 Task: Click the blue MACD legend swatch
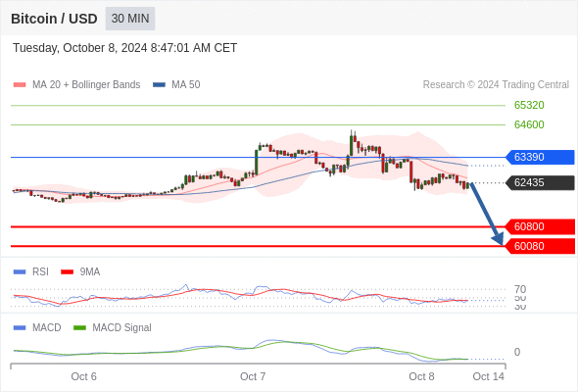point(20,328)
